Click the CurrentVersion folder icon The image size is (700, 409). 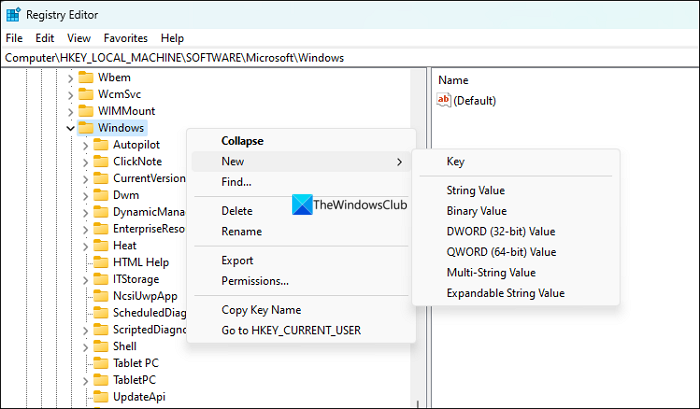tap(101, 178)
